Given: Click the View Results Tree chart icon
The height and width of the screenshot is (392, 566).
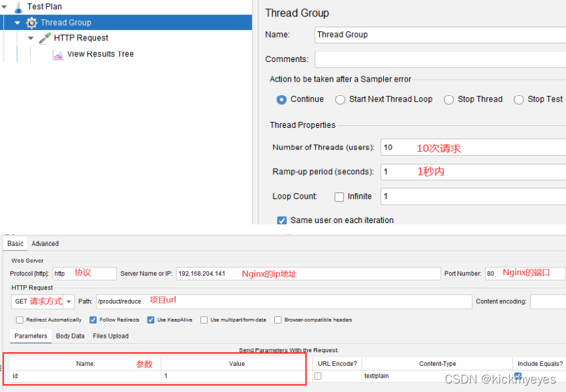Looking at the screenshot, I should [x=58, y=54].
